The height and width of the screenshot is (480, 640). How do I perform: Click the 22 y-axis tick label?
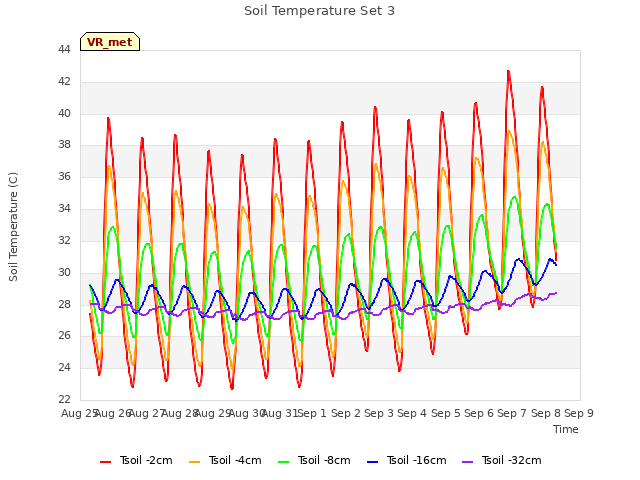pyautogui.click(x=64, y=399)
